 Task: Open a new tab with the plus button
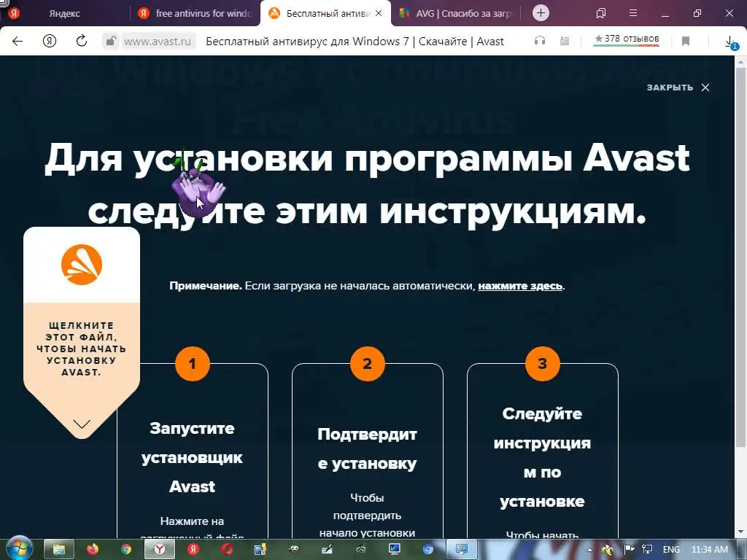541,13
